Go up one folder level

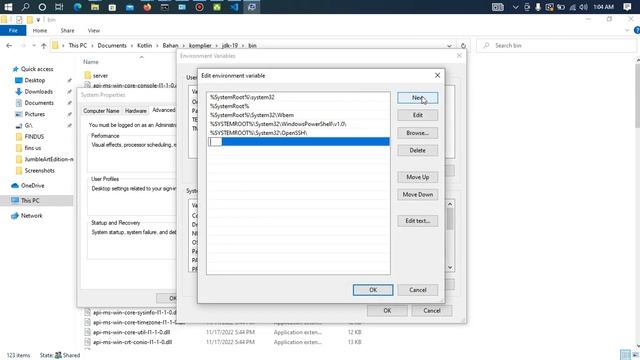44,46
